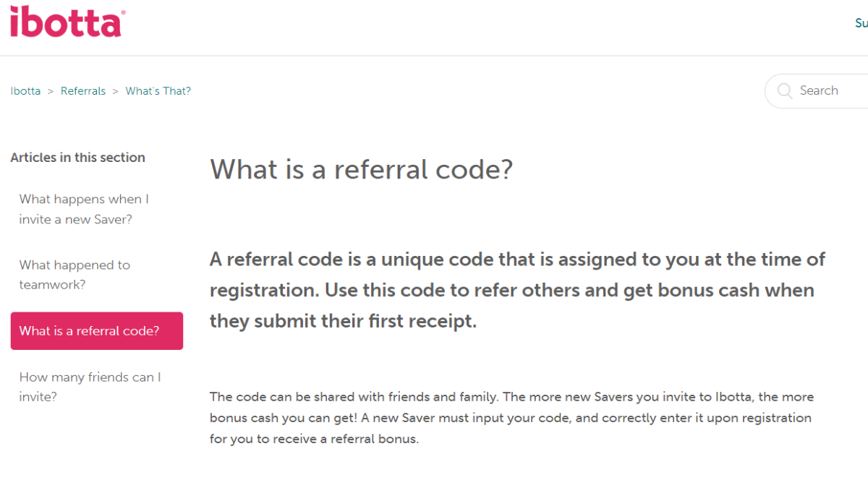This screenshot has height=488, width=868.
Task: Select the magnifying glass in the search bar
Action: coord(784,90)
